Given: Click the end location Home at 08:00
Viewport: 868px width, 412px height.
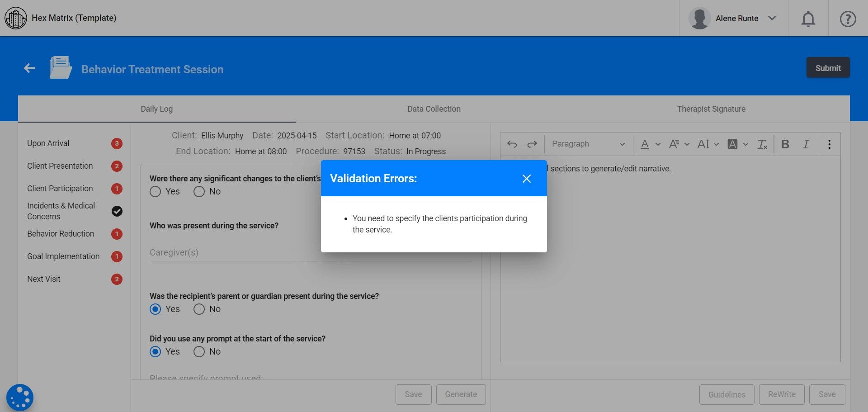Looking at the screenshot, I should click(261, 152).
